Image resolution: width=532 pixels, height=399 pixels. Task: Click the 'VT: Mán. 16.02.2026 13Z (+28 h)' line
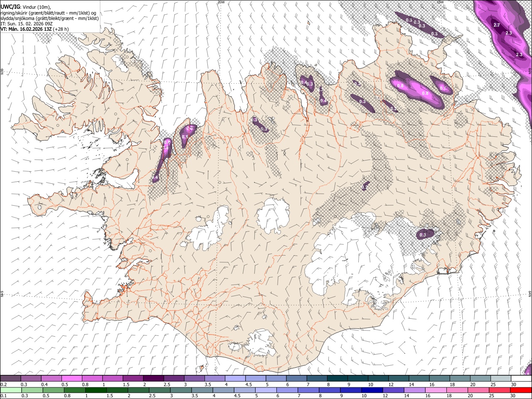[x=34, y=29]
